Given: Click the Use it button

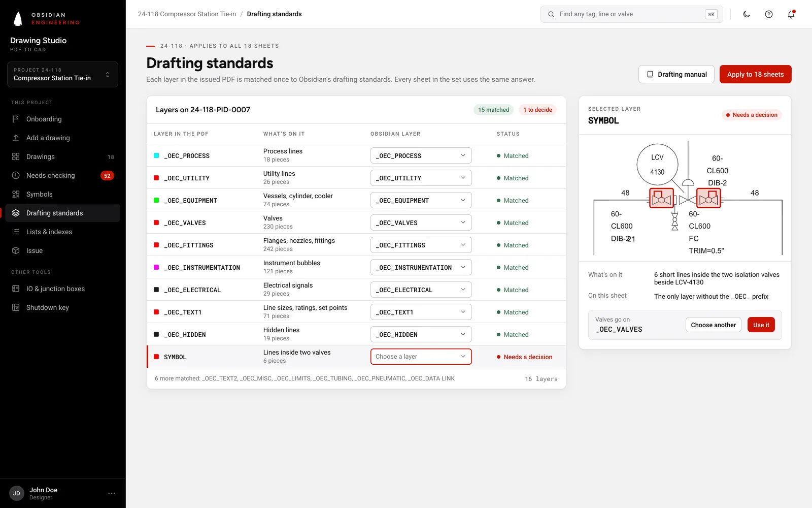Looking at the screenshot, I should pyautogui.click(x=761, y=325).
